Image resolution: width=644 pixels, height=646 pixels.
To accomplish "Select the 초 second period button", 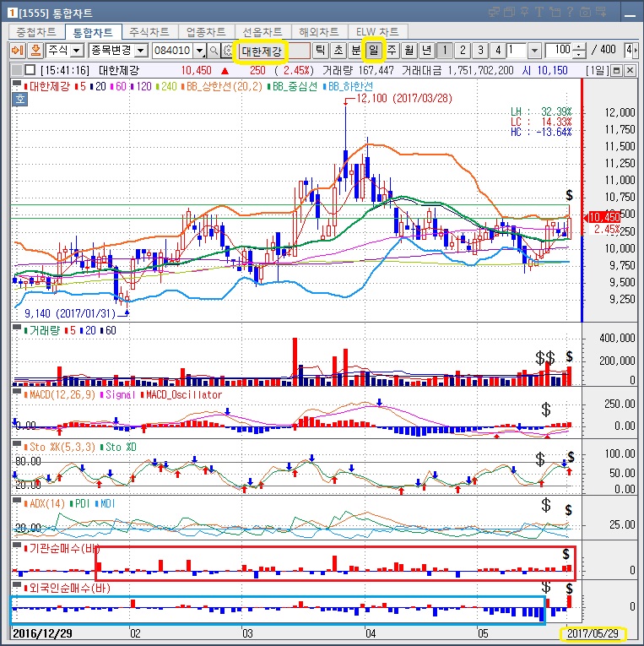I will (338, 51).
